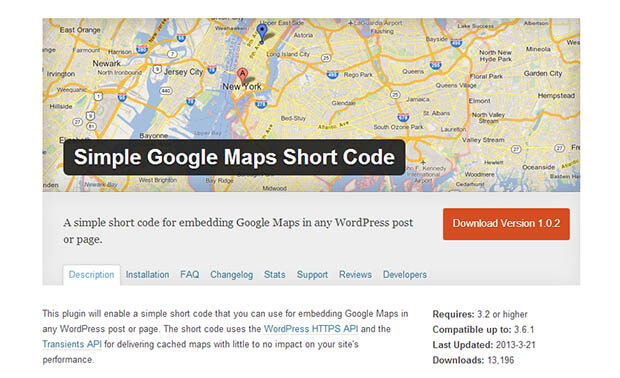Image resolution: width=620 pixels, height=378 pixels.
Task: Open the FAQ tab
Action: [x=189, y=274]
